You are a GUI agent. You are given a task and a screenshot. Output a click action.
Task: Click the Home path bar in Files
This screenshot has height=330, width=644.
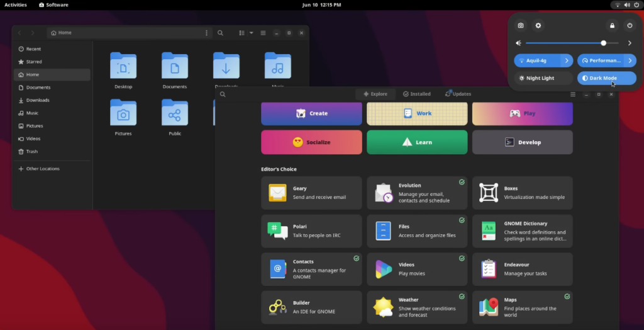pos(130,33)
